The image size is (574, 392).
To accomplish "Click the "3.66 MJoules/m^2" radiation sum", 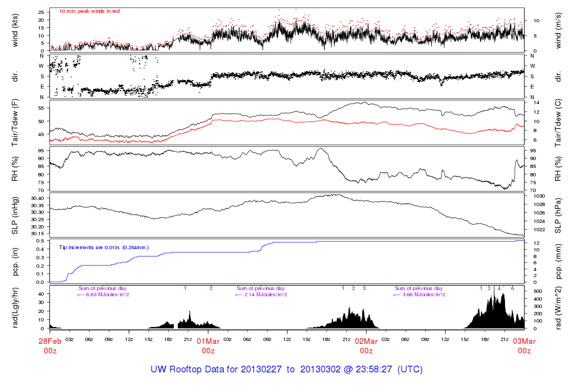I will [x=424, y=295].
